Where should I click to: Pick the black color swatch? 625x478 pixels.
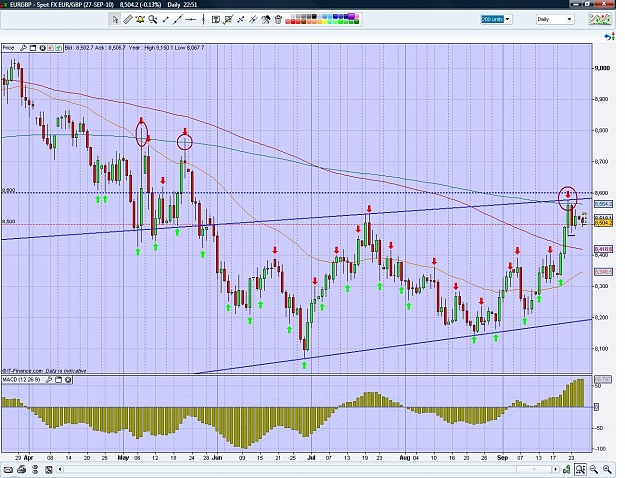coord(314,17)
